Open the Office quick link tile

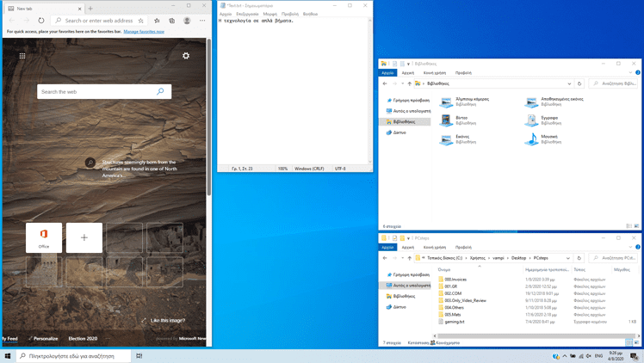44,238
